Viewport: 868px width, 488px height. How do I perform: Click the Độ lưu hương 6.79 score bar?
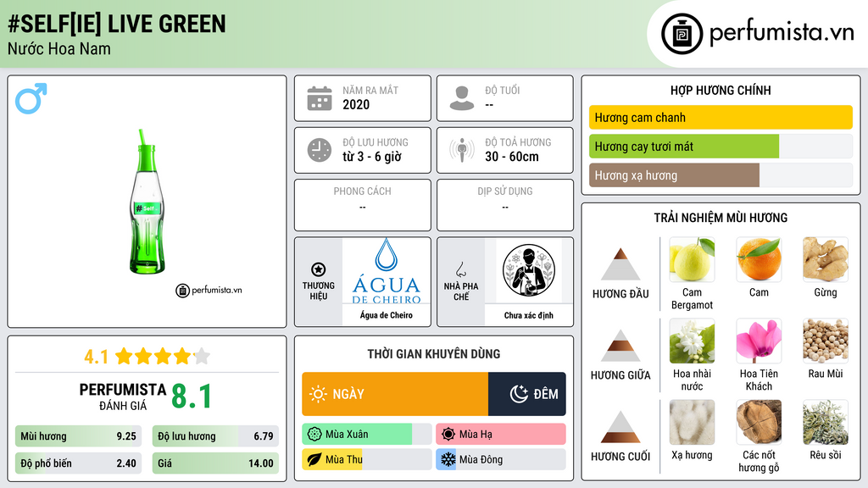pos(215,436)
